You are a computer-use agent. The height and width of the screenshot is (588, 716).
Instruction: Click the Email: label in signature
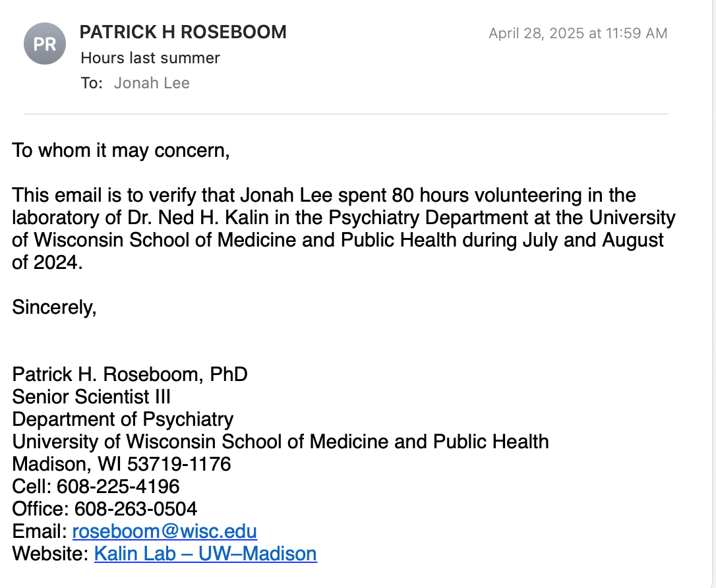[40, 531]
